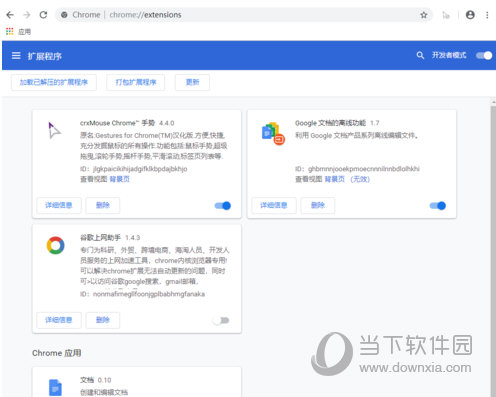The width and height of the screenshot is (496, 397).
Task: Bookmark this page with the star icon
Action: click(424, 15)
